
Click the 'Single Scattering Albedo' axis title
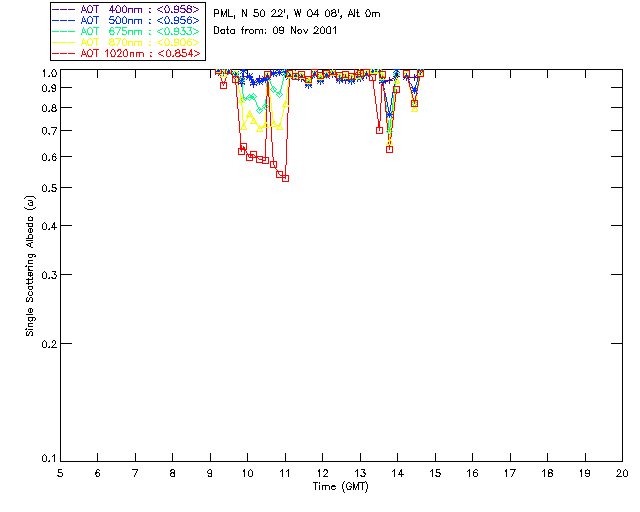(x=30, y=266)
